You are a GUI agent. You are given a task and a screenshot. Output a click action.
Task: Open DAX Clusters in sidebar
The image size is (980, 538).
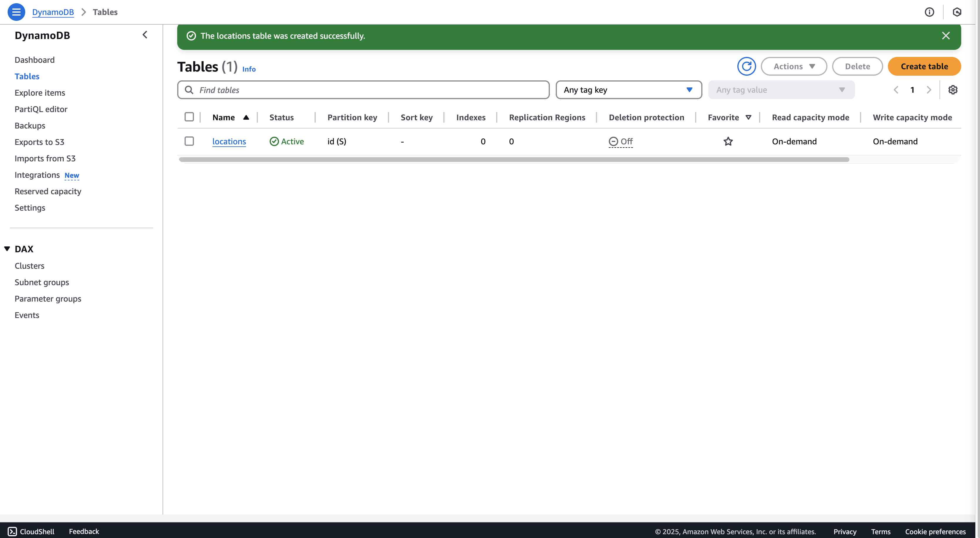pyautogui.click(x=30, y=266)
